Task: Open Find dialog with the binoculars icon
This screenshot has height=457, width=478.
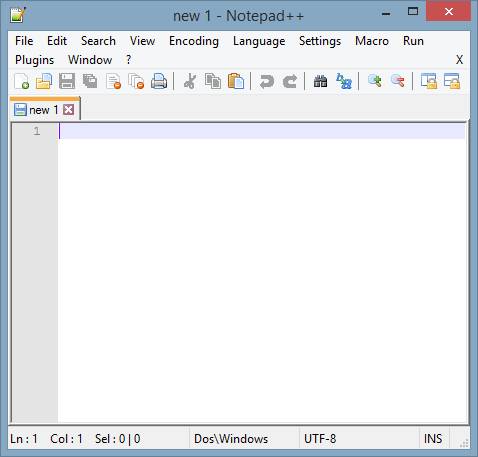Action: [x=320, y=81]
